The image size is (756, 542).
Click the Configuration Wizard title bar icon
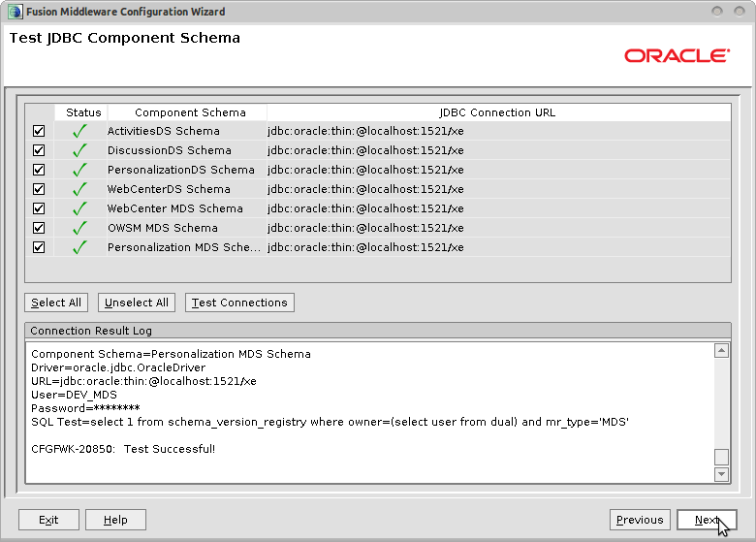click(15, 12)
